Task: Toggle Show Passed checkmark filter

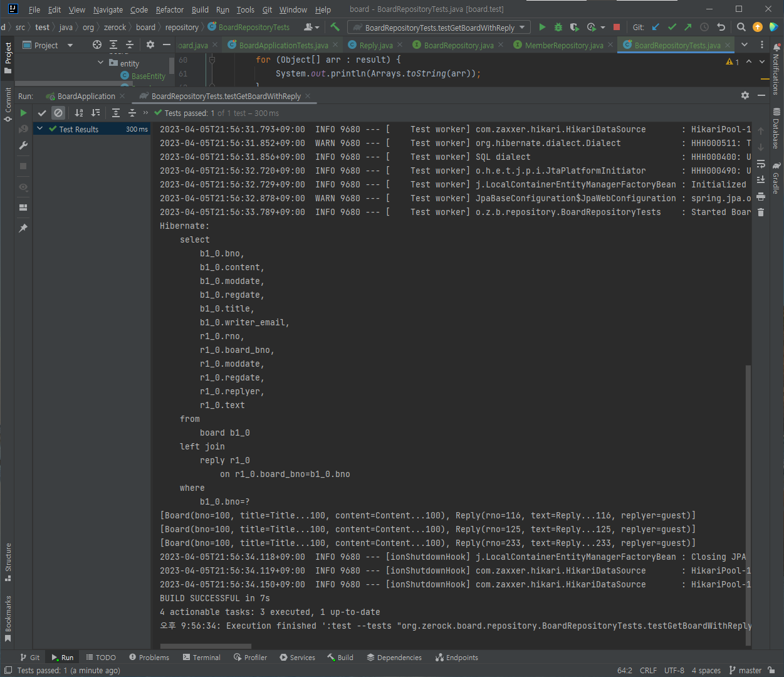Action: coord(42,113)
